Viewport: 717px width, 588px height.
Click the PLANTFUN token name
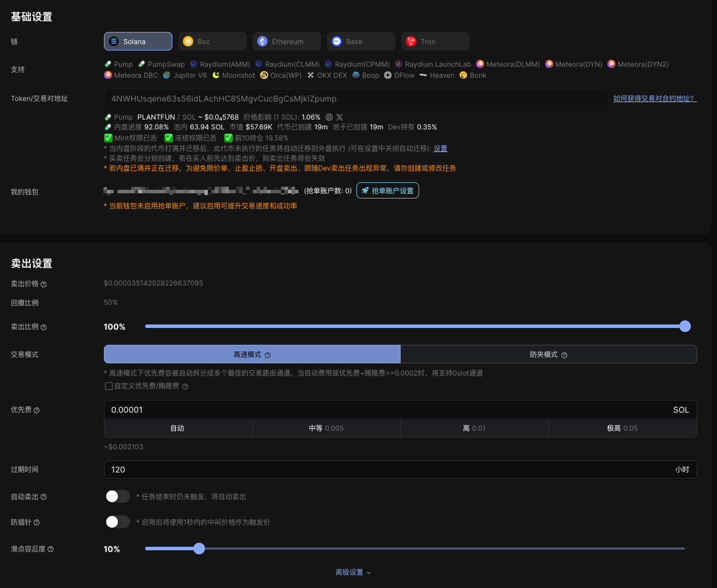[156, 117]
